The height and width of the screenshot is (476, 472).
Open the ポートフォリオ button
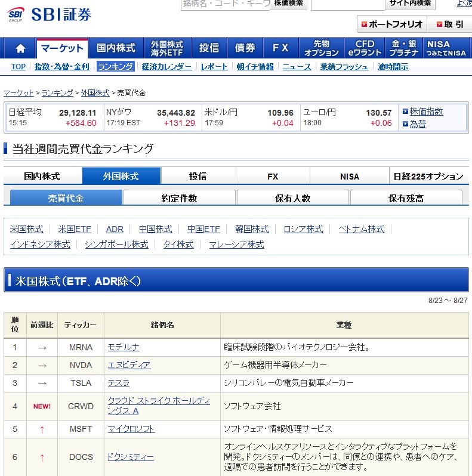[x=392, y=24]
